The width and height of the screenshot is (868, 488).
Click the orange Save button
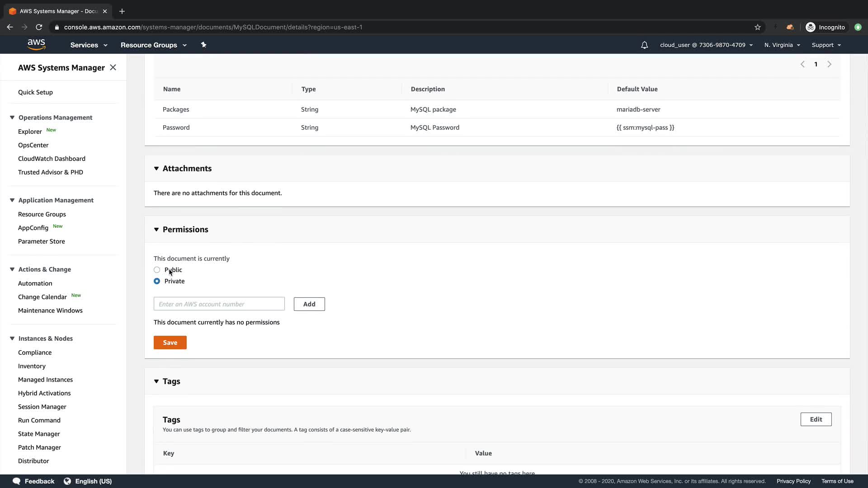pos(170,343)
